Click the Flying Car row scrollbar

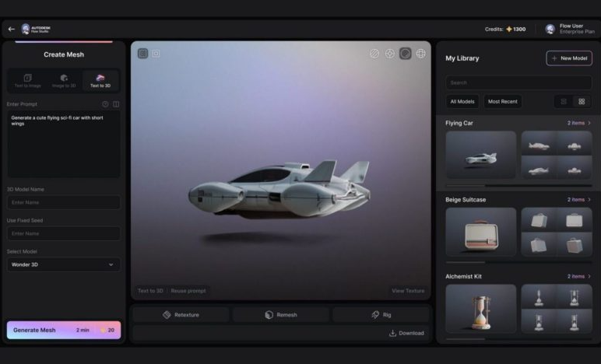point(518,186)
